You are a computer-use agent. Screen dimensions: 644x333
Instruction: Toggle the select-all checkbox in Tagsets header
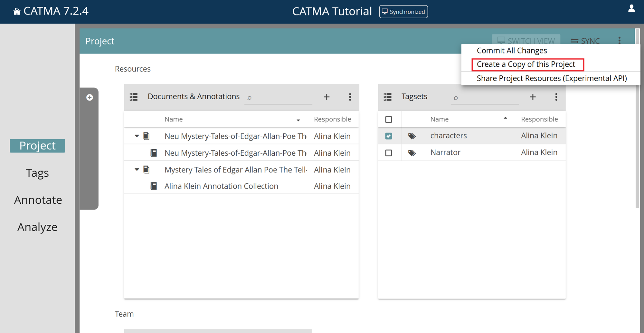[389, 119]
